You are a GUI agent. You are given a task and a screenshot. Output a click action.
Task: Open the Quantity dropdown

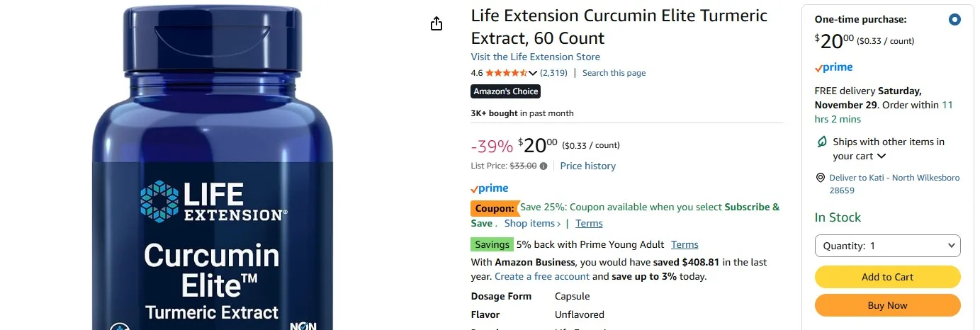887,246
